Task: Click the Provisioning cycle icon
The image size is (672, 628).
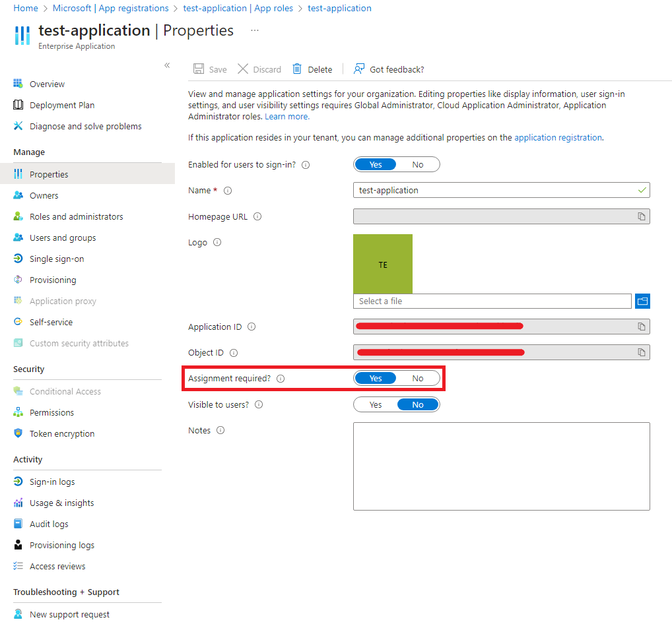Action: click(18, 280)
